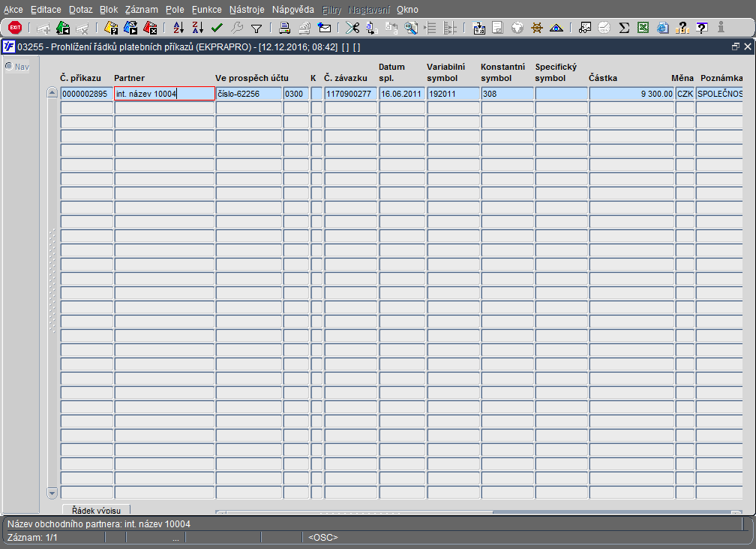Click the Internet Explorer browser icon
The image size is (756, 549).
663,28
